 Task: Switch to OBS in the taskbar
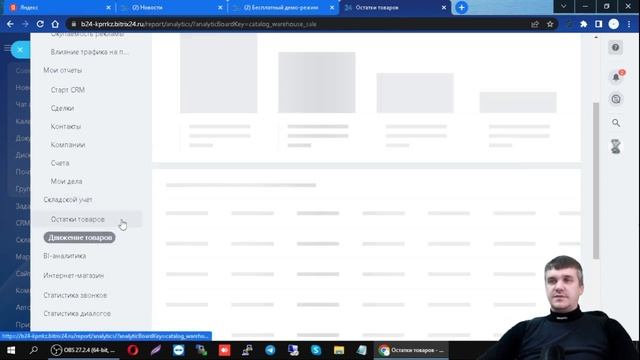point(84,350)
